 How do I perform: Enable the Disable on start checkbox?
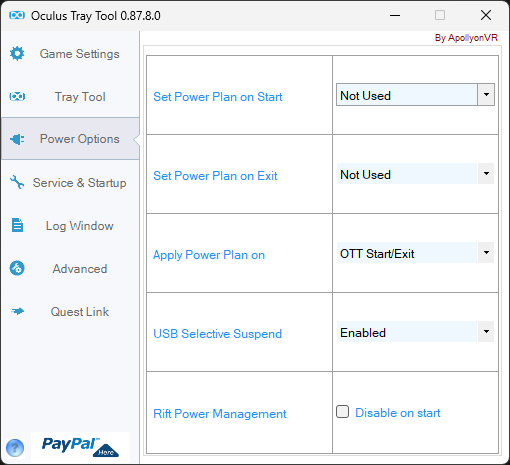pyautogui.click(x=342, y=412)
